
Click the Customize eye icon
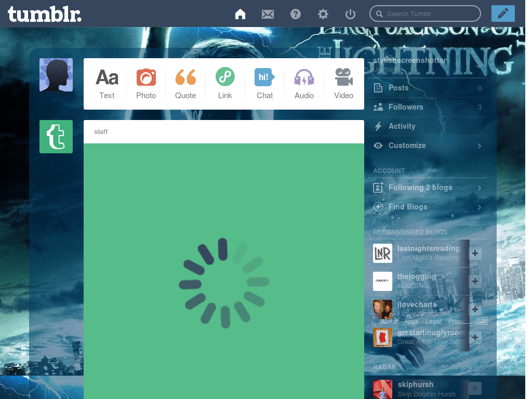coord(378,145)
